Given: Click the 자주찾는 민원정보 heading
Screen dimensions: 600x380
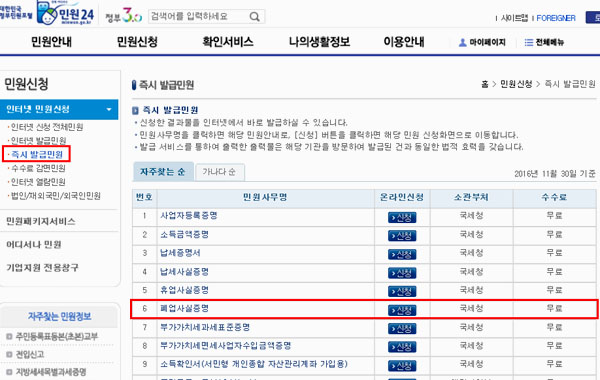Looking at the screenshot, I should point(59,316).
